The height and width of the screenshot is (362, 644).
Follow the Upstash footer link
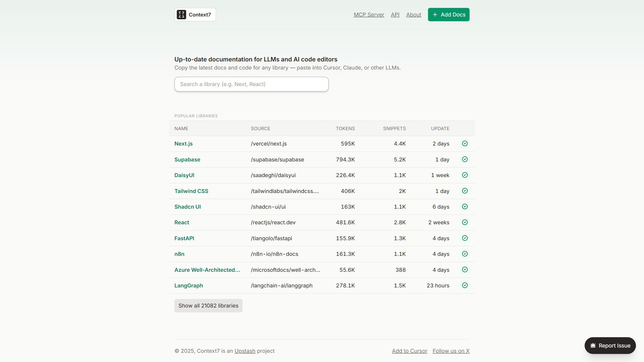point(245,351)
